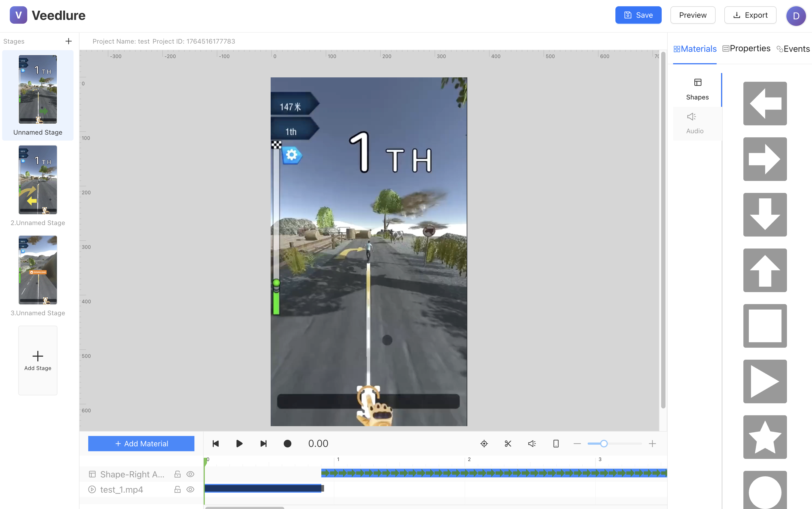Click the scissors split tool
This screenshot has width=812, height=509.
point(508,444)
